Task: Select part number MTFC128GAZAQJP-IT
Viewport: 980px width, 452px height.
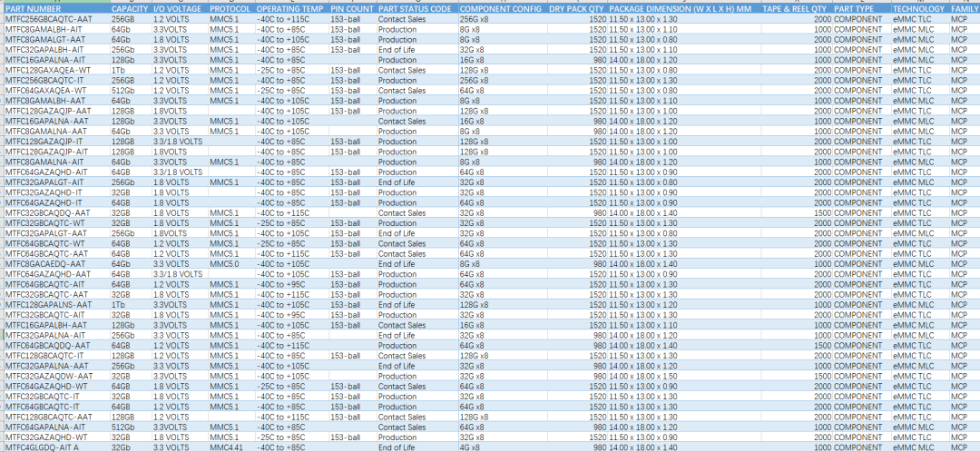Action: (56, 142)
